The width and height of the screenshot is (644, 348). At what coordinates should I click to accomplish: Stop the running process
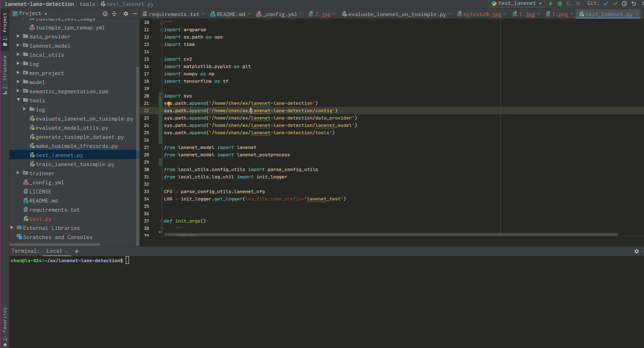pos(578,4)
